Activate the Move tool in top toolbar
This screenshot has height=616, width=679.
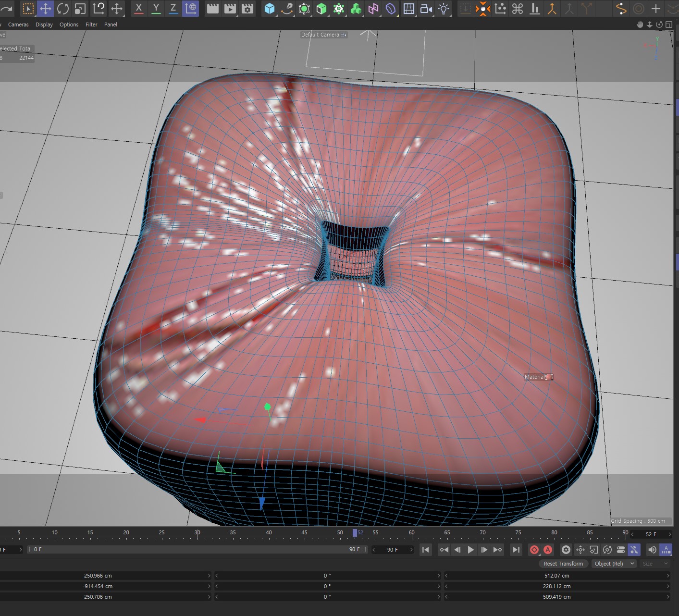pos(46,9)
